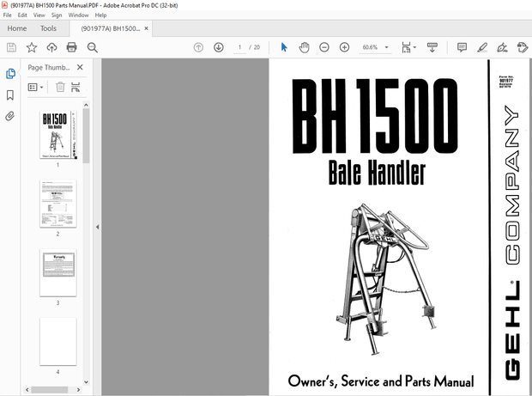Go to previous page arrow
Screen dimensions: 532x396
[x=198, y=47]
